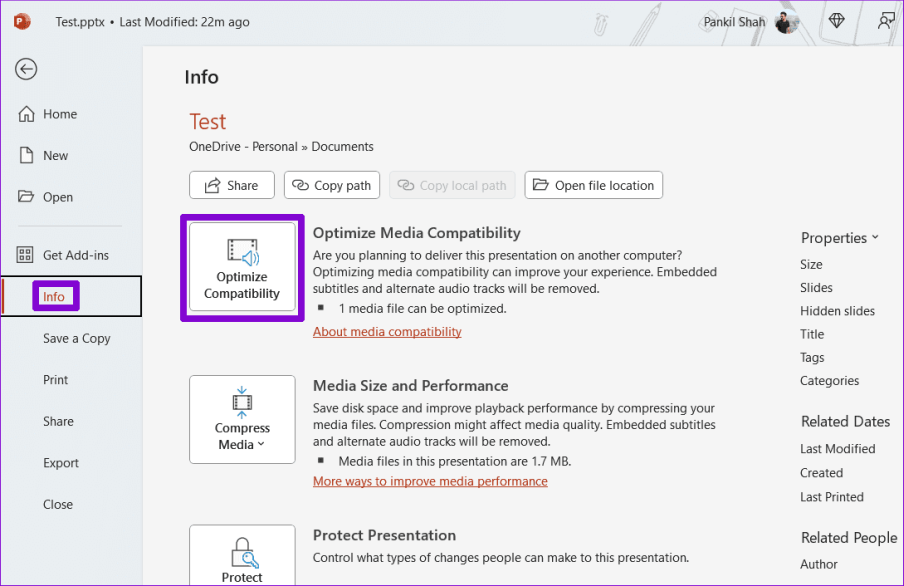Open the About media compatibility link

(387, 331)
